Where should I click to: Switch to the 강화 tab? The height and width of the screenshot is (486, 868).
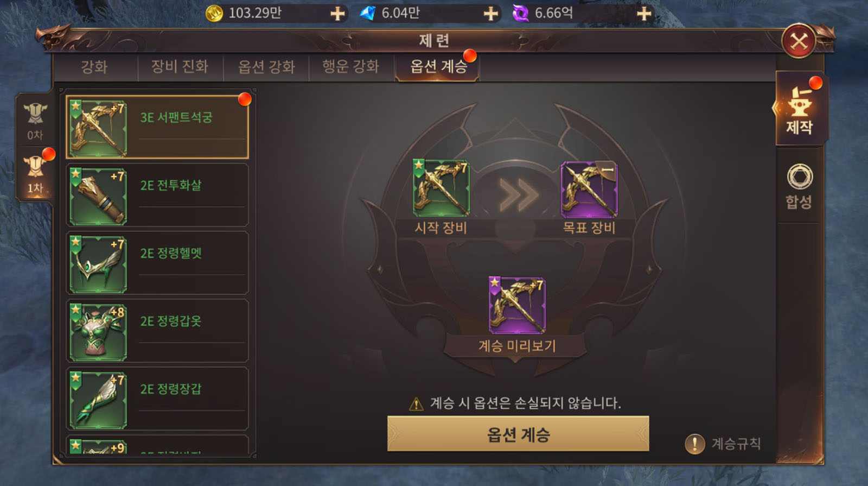tap(94, 67)
